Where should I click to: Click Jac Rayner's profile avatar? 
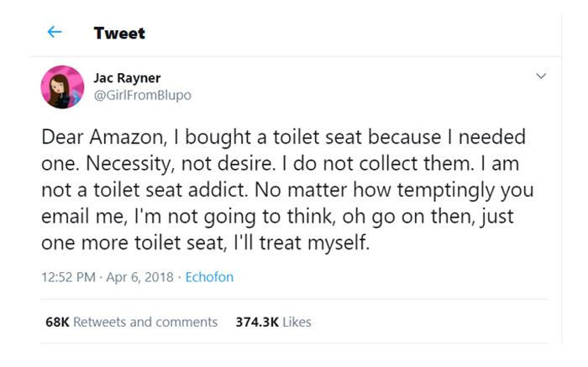click(62, 87)
